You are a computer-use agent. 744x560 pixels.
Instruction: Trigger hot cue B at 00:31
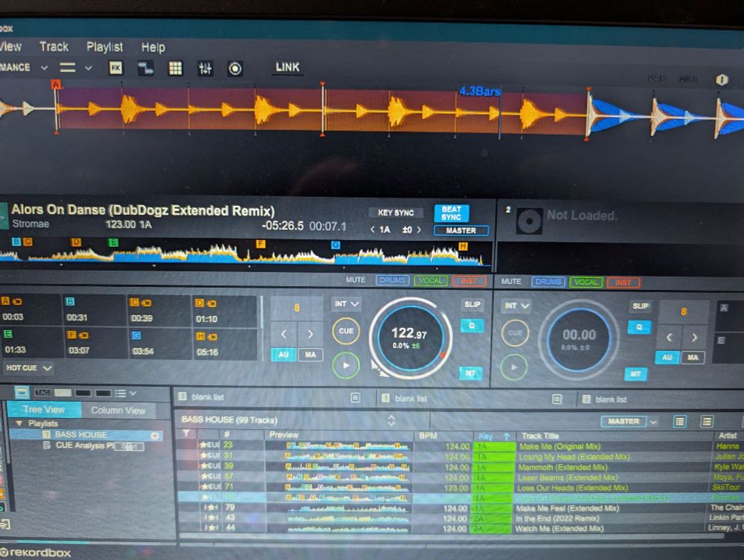94,309
